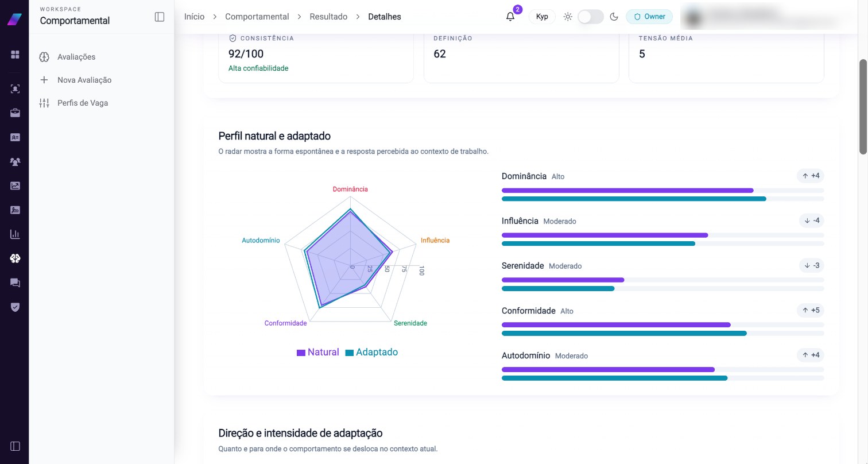Click the 92/100 consistency value
The width and height of the screenshot is (868, 464).
click(x=246, y=54)
